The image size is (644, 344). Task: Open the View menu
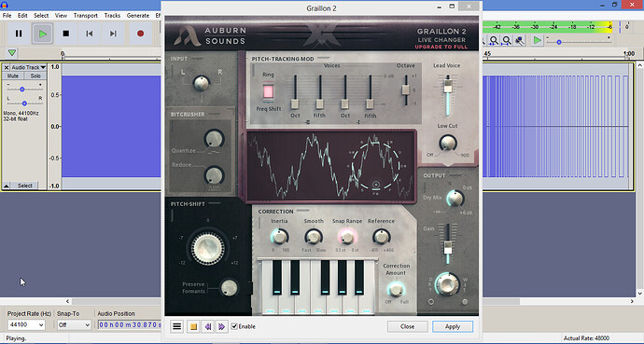61,16
